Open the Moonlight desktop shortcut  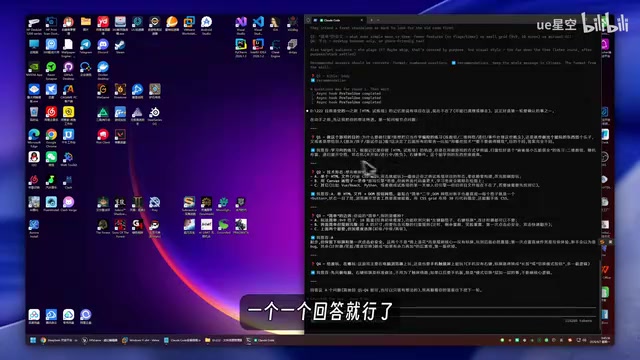224,204
